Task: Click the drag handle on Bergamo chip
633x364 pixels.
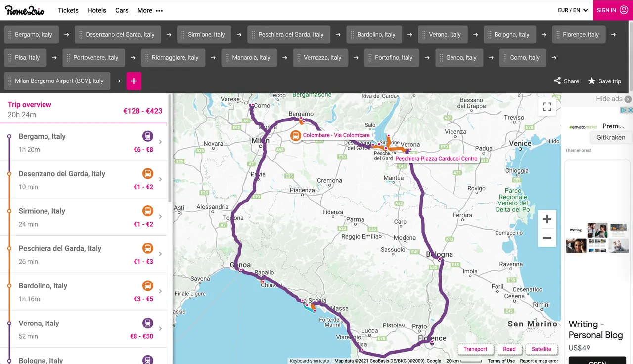Action: (10, 35)
